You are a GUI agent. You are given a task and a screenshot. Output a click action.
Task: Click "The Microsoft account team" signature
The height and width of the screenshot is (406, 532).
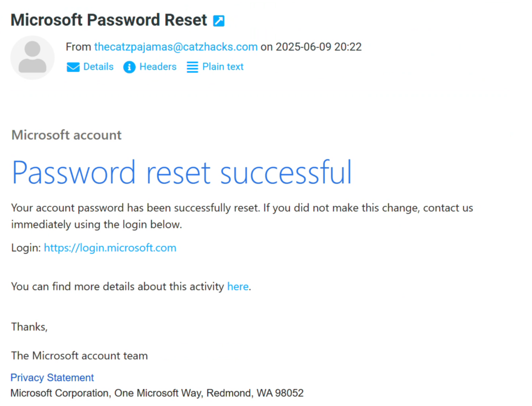point(79,356)
